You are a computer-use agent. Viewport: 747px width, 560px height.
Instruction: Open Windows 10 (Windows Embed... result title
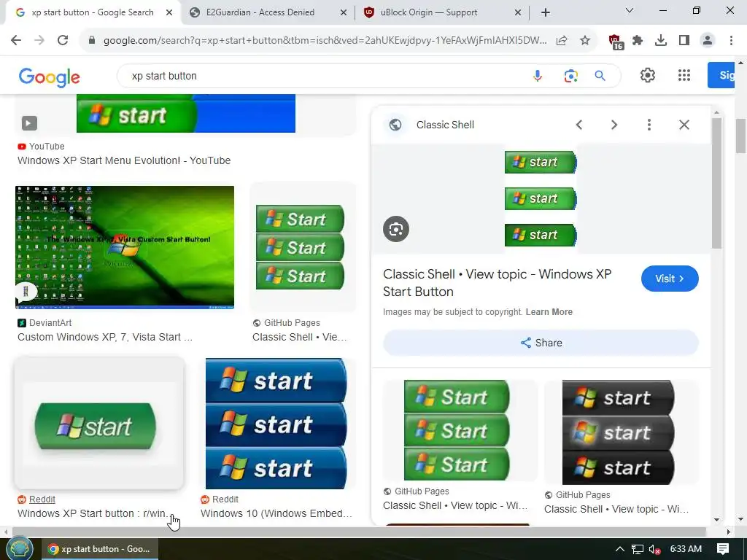tap(276, 513)
